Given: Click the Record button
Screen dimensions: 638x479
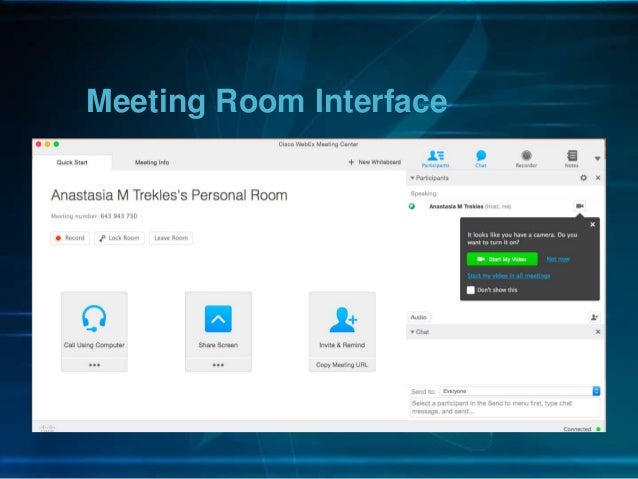Looking at the screenshot, I should 70,238.
